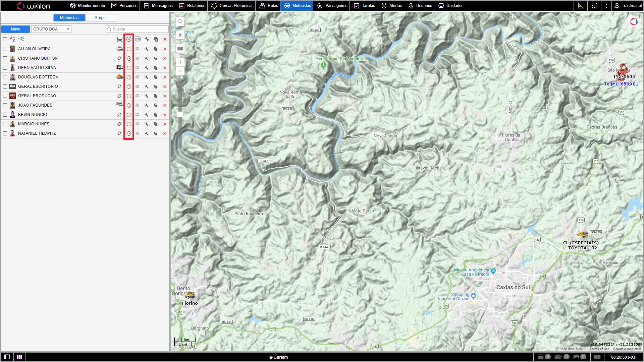Tick the select-all checkbox in header row
Screen dimensions: 644x362
pyautogui.click(x=5, y=39)
